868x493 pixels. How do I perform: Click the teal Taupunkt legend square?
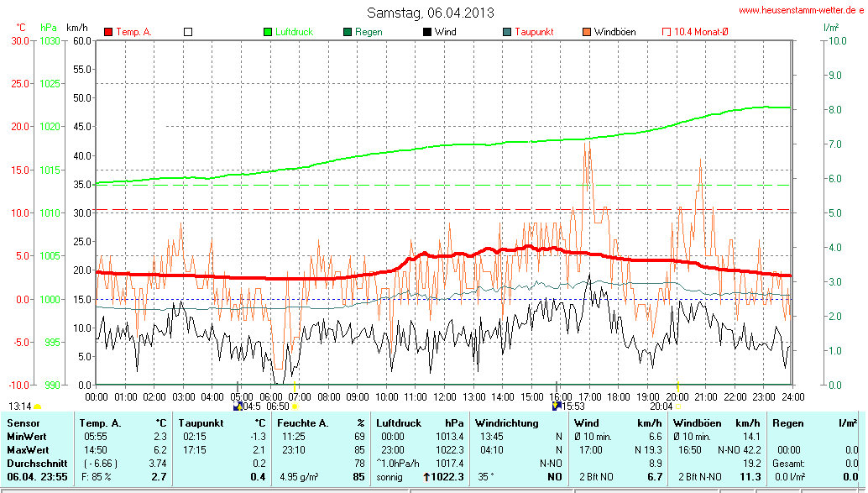coord(507,32)
